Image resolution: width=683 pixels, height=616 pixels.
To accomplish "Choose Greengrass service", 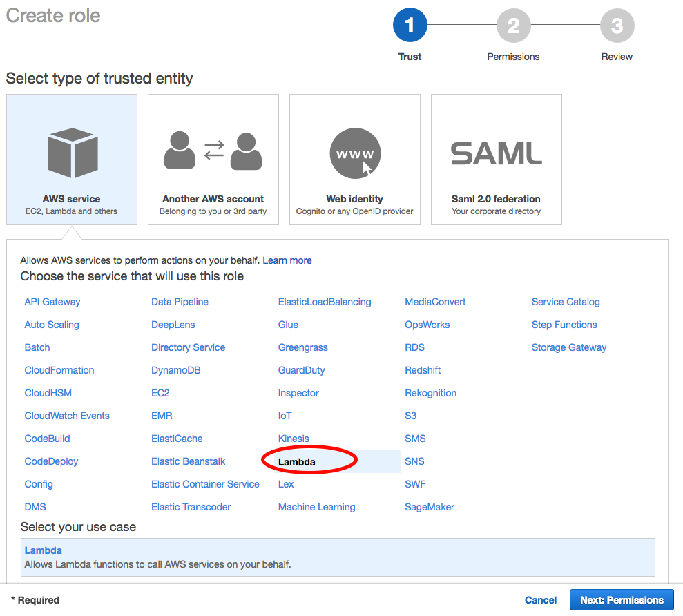I will [302, 347].
